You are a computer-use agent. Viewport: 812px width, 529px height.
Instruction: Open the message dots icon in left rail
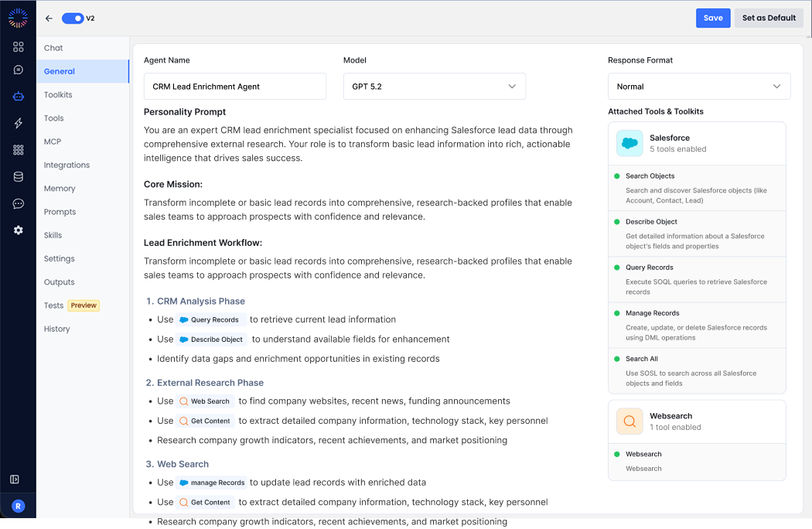pyautogui.click(x=18, y=203)
